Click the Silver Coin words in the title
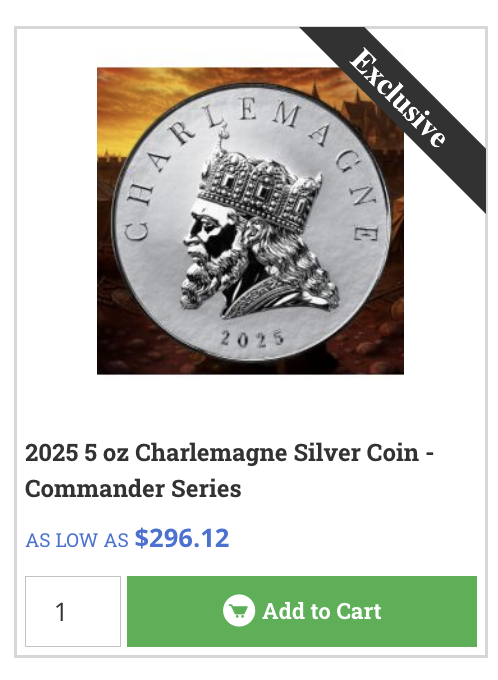The width and height of the screenshot is (498, 680). [x=357, y=453]
